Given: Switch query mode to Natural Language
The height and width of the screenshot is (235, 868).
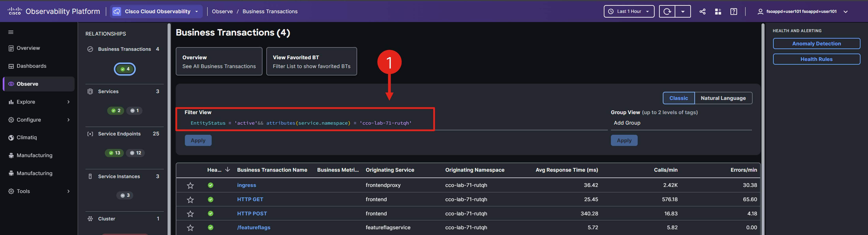Looking at the screenshot, I should point(723,98).
